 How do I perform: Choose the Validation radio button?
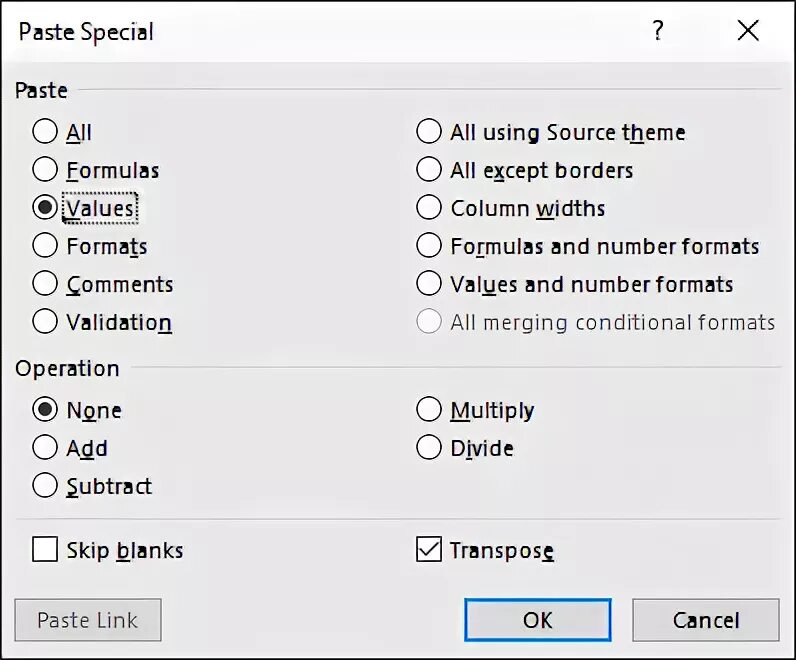(x=45, y=322)
